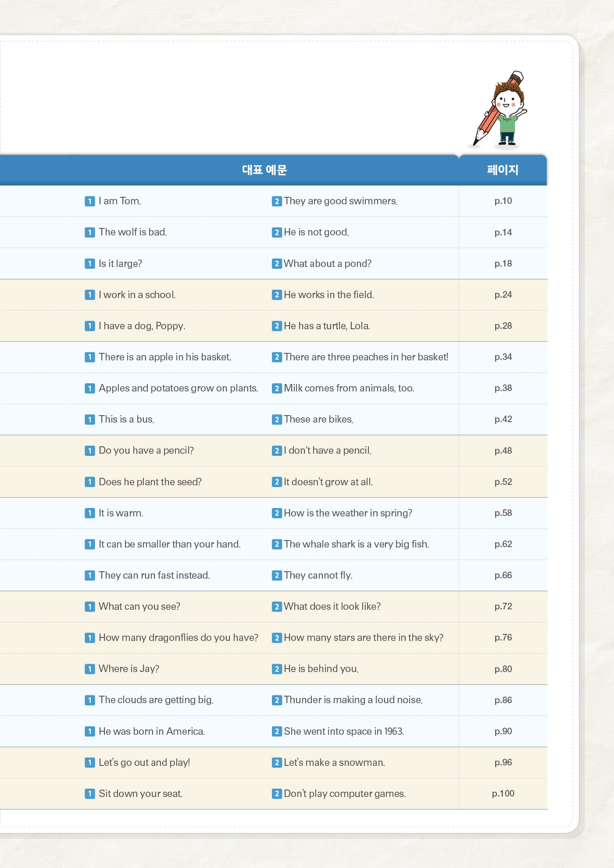Image resolution: width=614 pixels, height=868 pixels.
Task: Click 'They cannot fly.' sentence
Action: tap(318, 575)
